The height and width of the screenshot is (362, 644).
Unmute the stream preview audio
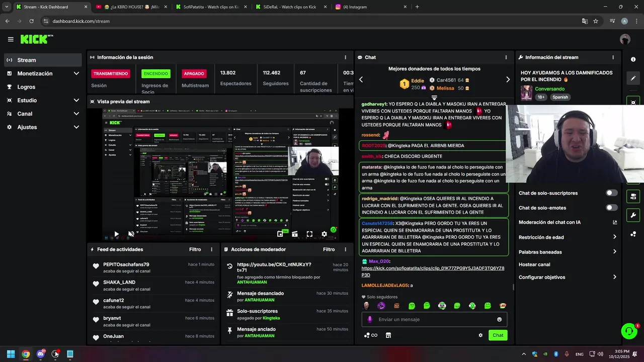tap(131, 234)
